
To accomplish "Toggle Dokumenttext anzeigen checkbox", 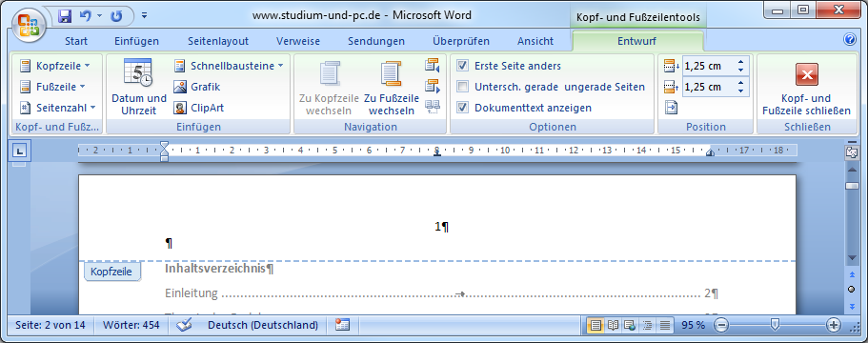I will (x=463, y=108).
